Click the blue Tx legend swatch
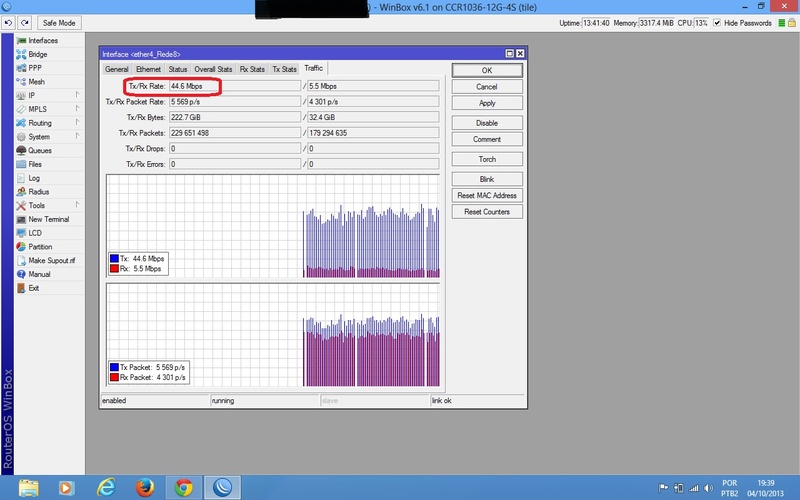 coord(115,258)
